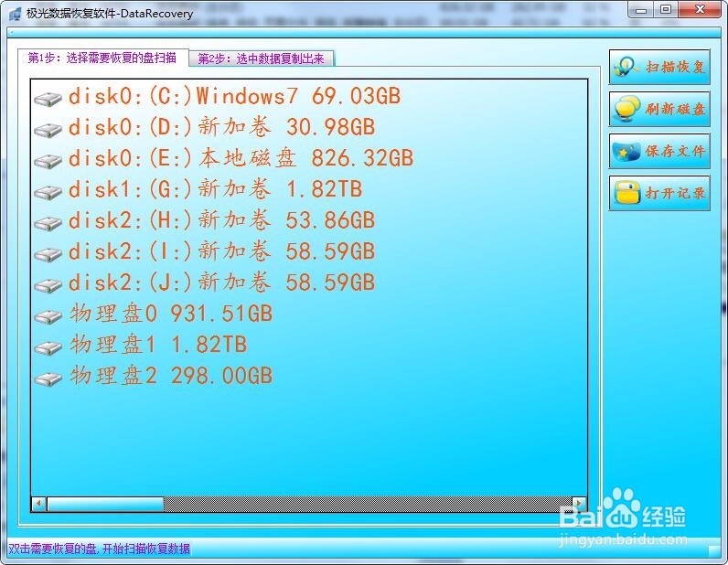Maximize the DataRecovery window

click(x=666, y=10)
